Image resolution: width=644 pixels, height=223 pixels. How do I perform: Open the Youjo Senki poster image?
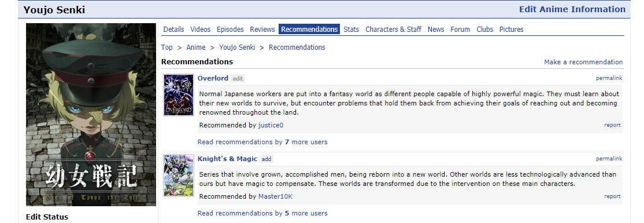(x=91, y=114)
